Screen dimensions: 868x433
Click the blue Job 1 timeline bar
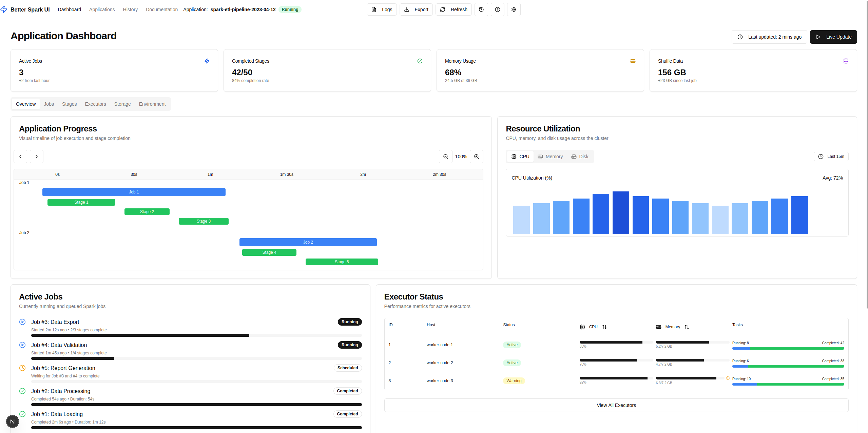[x=134, y=192]
